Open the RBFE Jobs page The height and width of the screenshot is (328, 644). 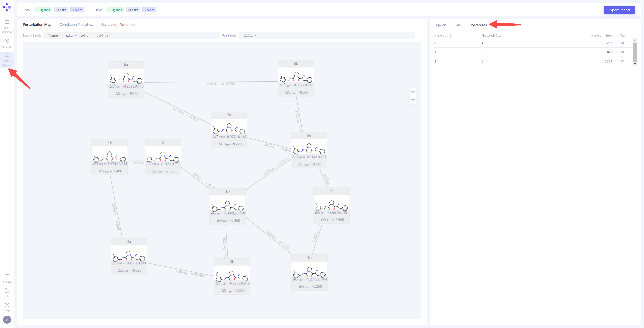tap(7, 43)
